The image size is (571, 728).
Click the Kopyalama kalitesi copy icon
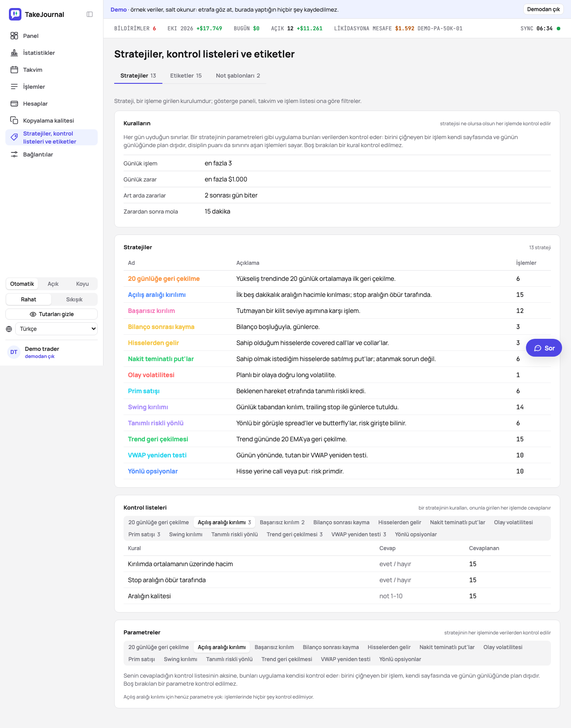tap(14, 120)
